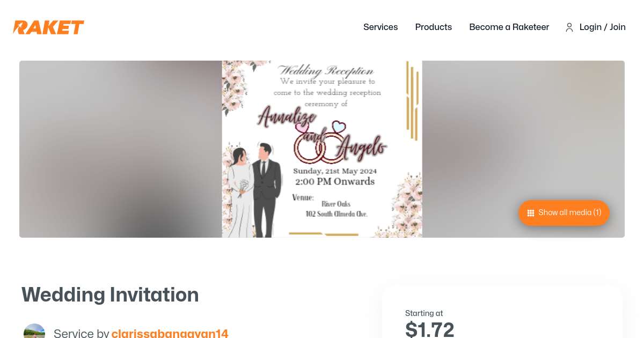Select the Wedding Invitation heading
This screenshot has width=644, height=338.
(x=110, y=295)
